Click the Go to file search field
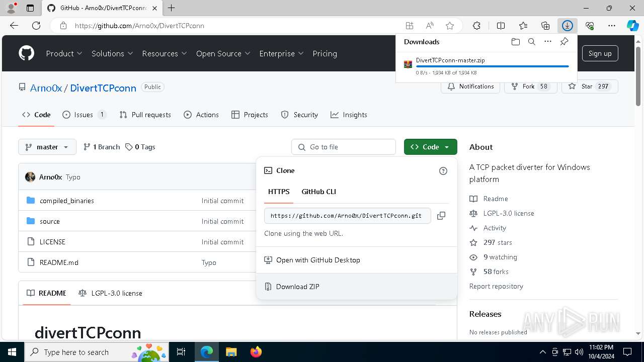The height and width of the screenshot is (362, 644). [x=344, y=147]
